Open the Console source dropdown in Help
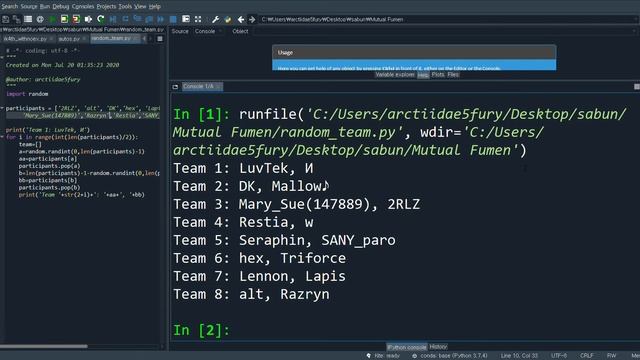Image resolution: width=640 pixels, height=360 pixels. pos(208,31)
